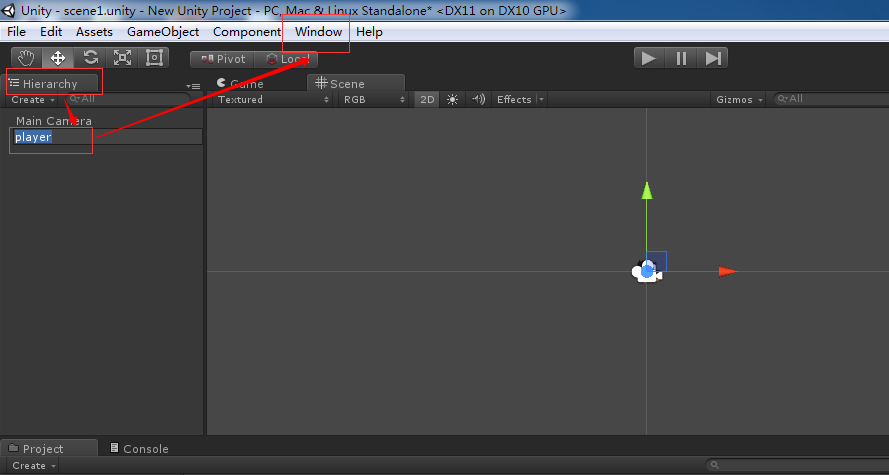Click the Play button
This screenshot has width=889, height=475.
[649, 58]
